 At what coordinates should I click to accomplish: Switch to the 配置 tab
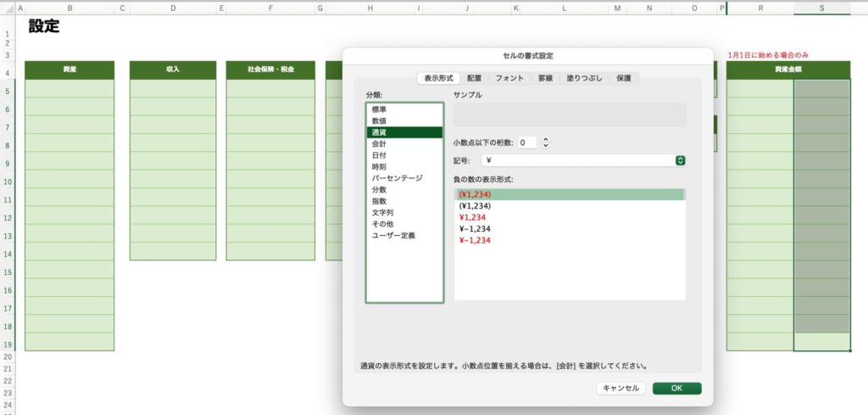474,78
